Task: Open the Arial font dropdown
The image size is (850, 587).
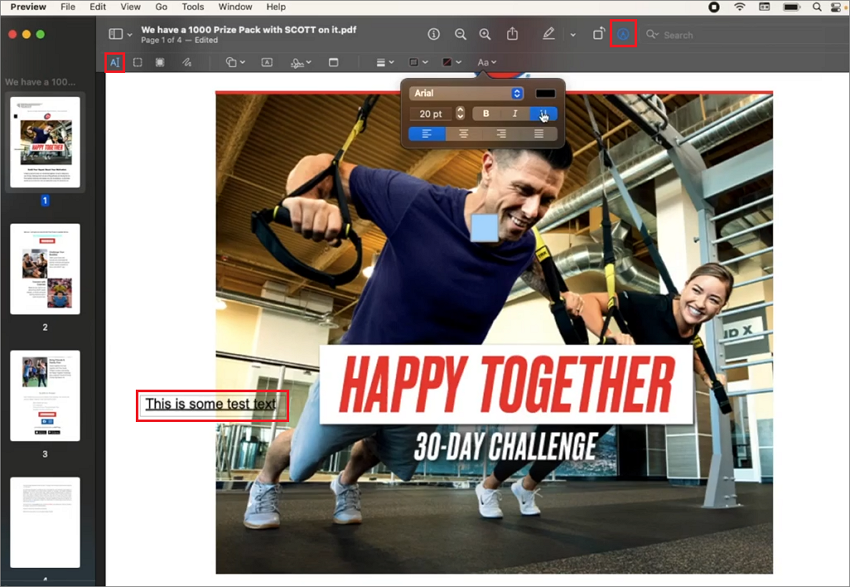Action: pos(466,93)
